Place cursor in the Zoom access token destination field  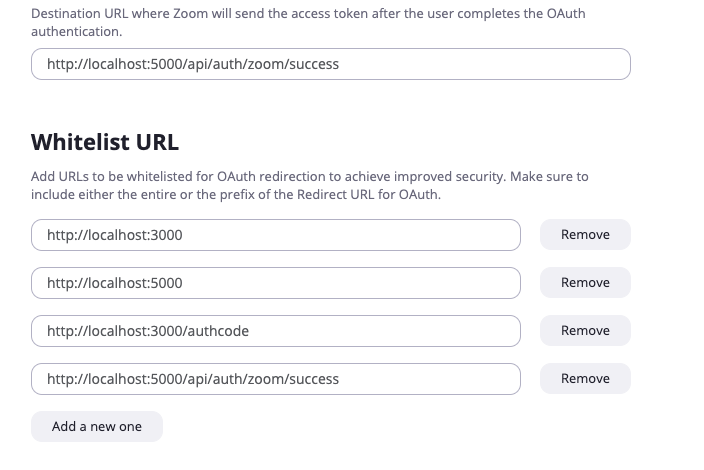click(x=330, y=64)
